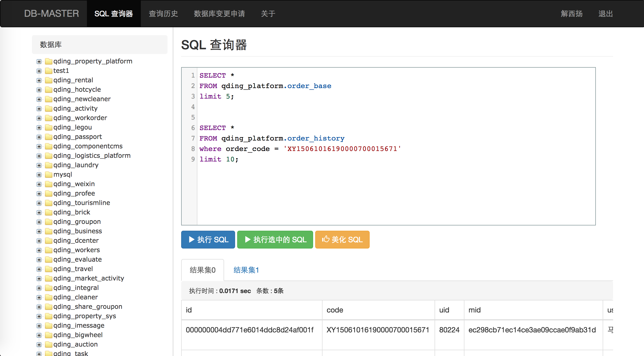Click the qding_bigwheel folder icon
The width and height of the screenshot is (644, 356).
(48, 335)
